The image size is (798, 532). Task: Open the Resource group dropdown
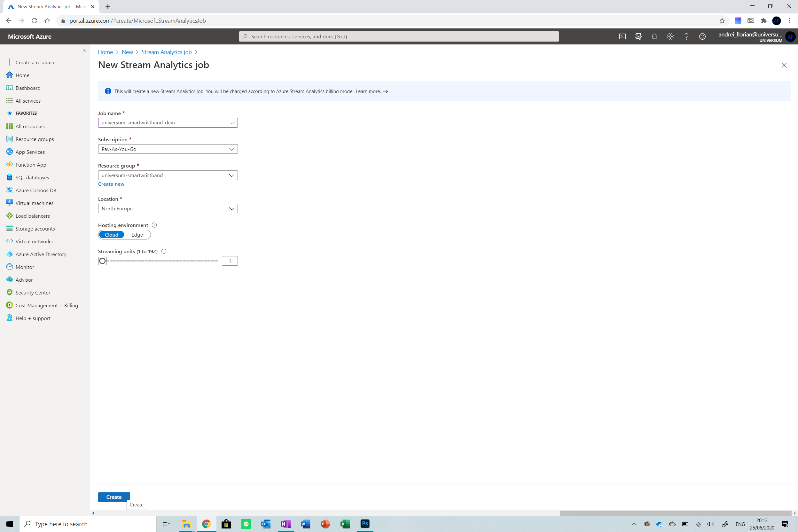coord(168,175)
